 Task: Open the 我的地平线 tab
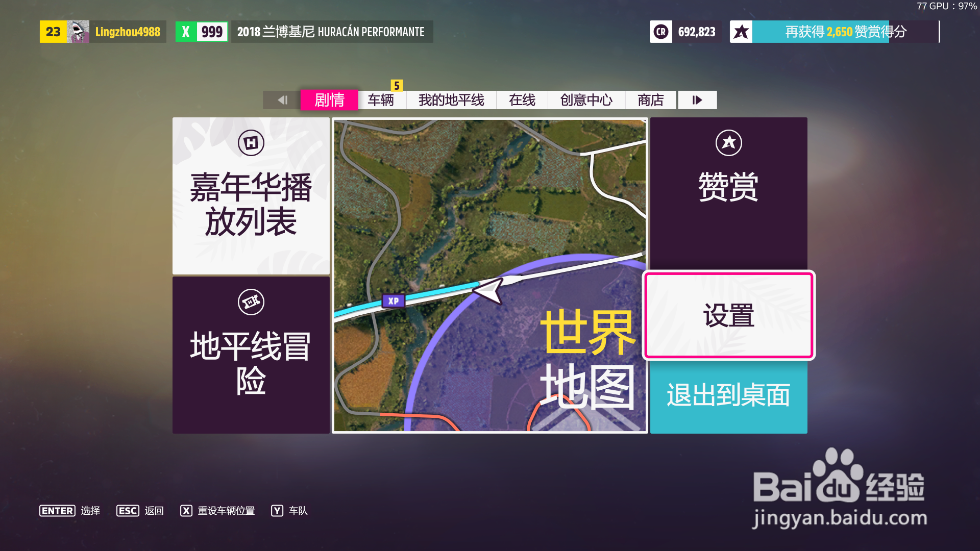(451, 100)
